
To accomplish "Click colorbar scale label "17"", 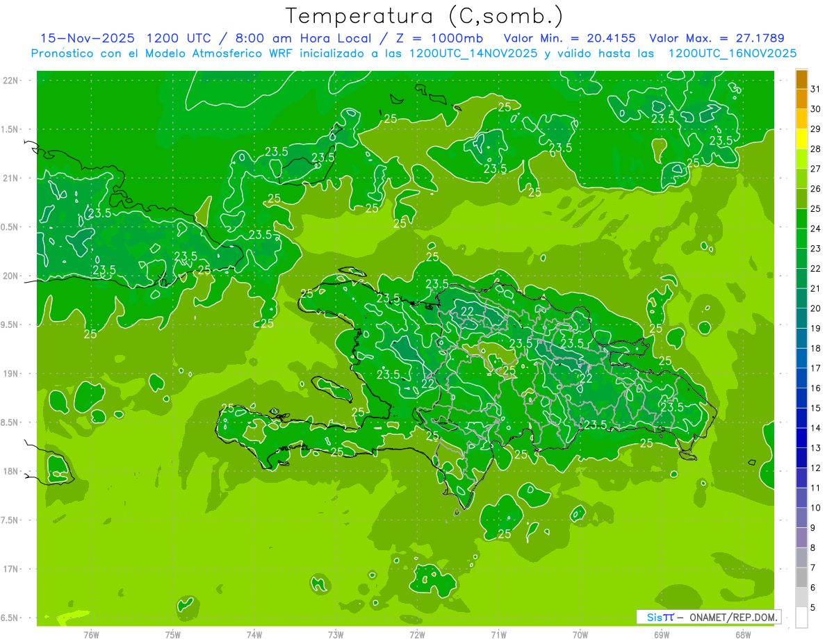I will (815, 368).
